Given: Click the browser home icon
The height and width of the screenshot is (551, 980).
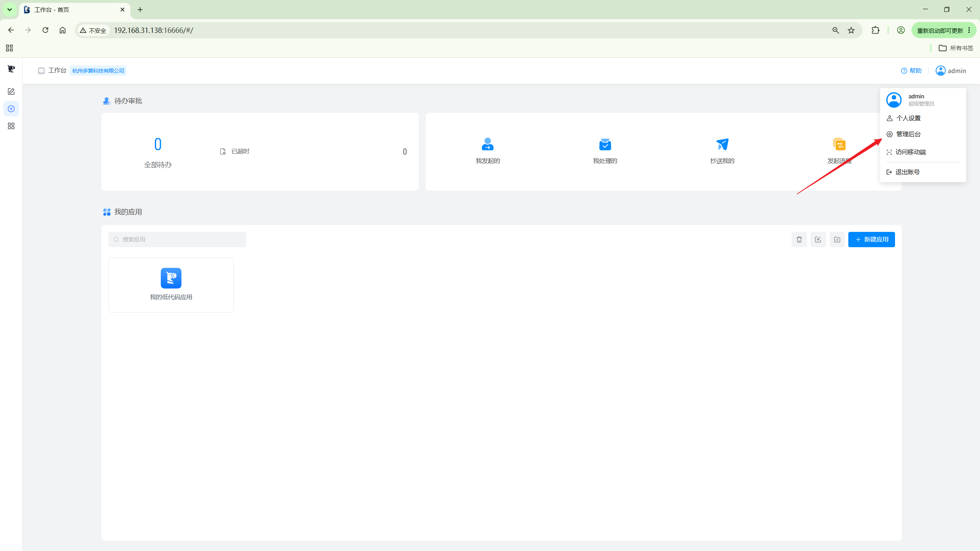Looking at the screenshot, I should click(x=62, y=30).
